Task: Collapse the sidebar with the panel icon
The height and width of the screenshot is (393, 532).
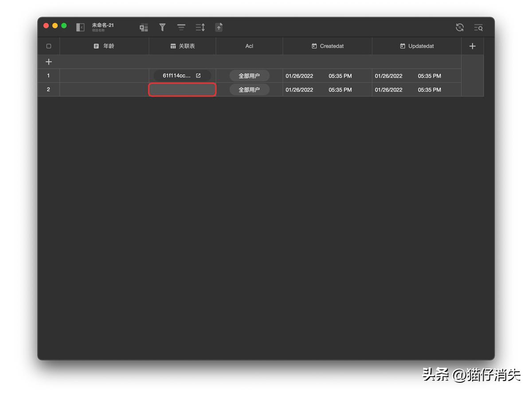Action: point(80,27)
